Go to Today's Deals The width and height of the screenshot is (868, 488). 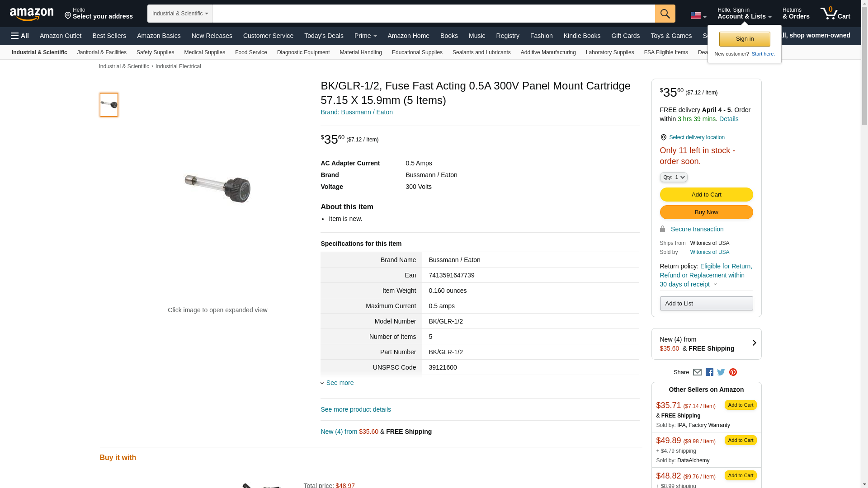click(x=324, y=36)
